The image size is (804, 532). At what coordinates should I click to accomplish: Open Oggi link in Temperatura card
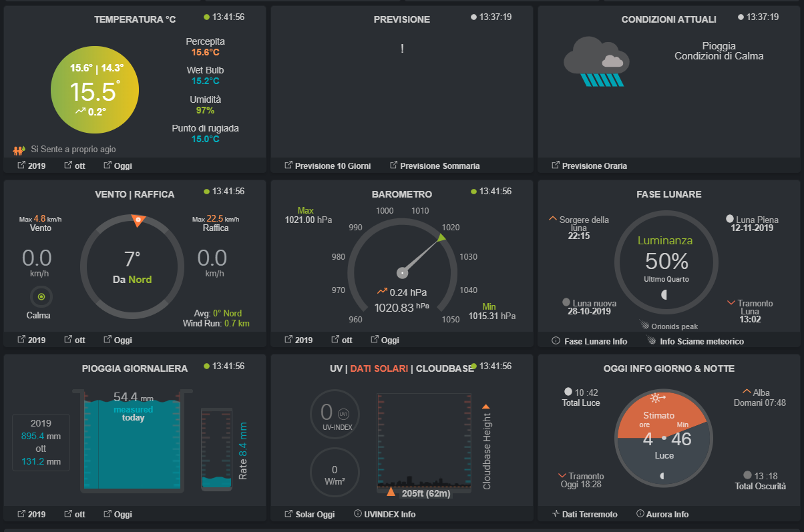pos(118,166)
